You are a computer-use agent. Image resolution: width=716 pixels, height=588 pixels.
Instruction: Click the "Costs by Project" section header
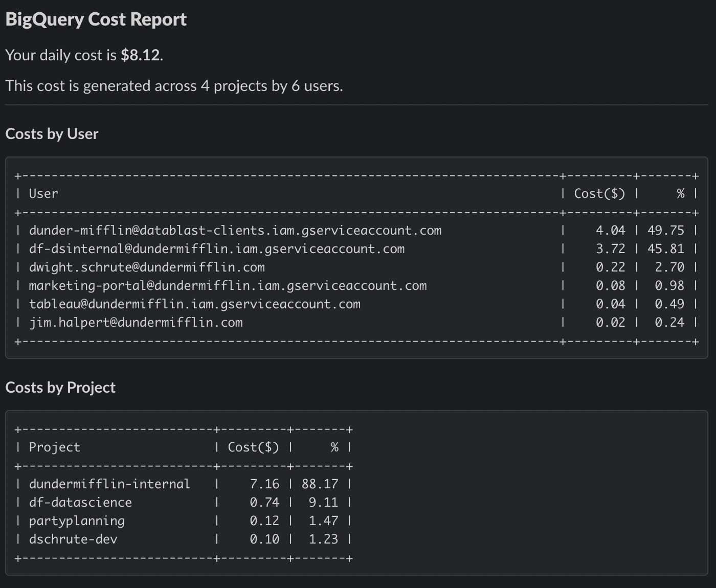tap(60, 387)
